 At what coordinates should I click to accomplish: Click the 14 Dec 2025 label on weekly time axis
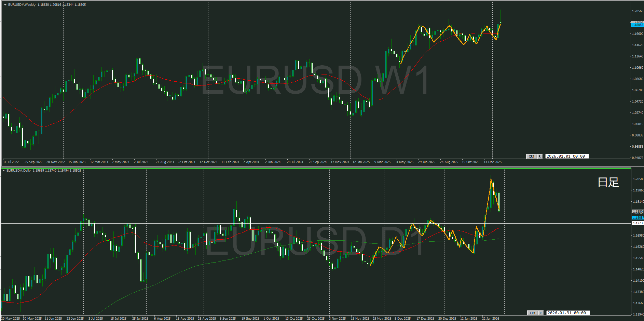[492, 162]
